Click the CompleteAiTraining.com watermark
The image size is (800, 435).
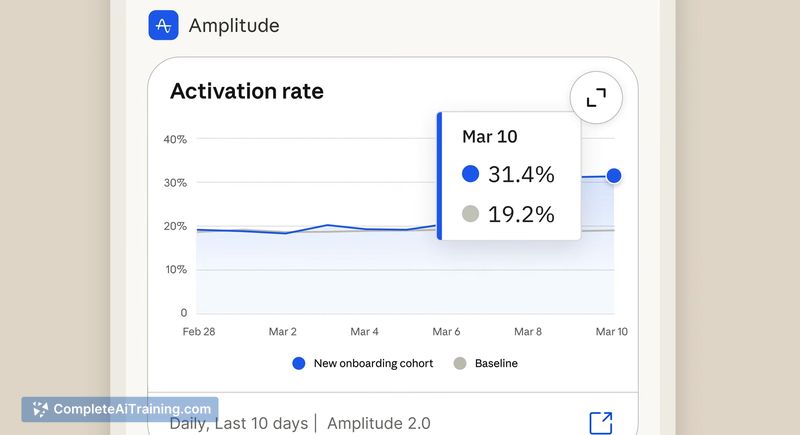[x=120, y=409]
